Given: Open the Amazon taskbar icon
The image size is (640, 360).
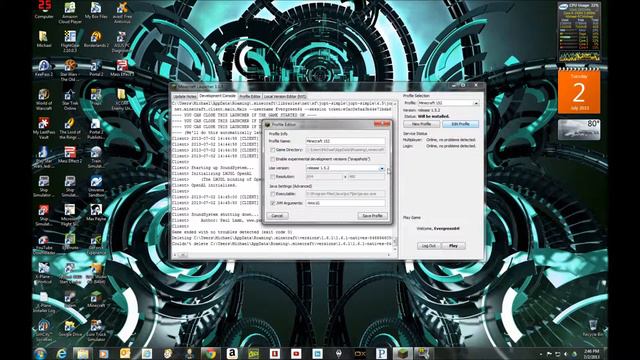Looking at the screenshot, I should (x=232, y=353).
